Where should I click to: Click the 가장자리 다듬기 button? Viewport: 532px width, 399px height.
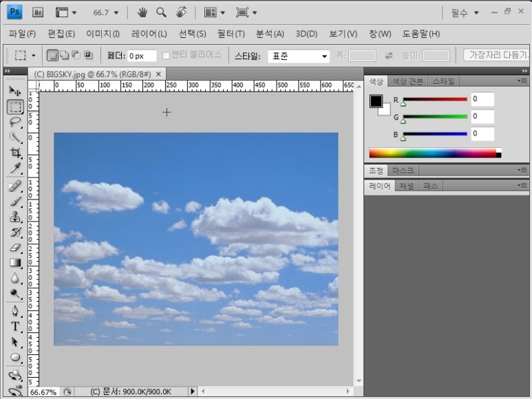coord(496,55)
